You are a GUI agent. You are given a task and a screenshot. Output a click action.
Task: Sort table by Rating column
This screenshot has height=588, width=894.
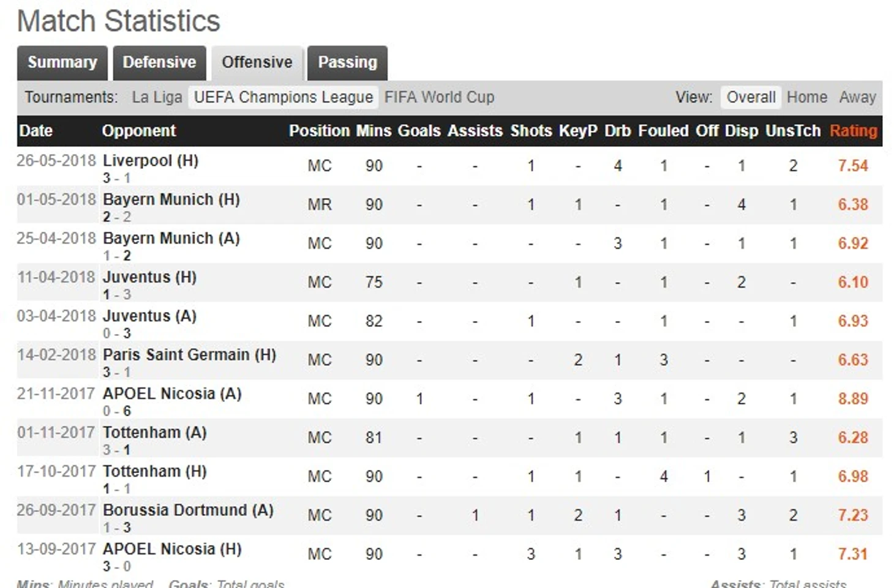pos(854,131)
